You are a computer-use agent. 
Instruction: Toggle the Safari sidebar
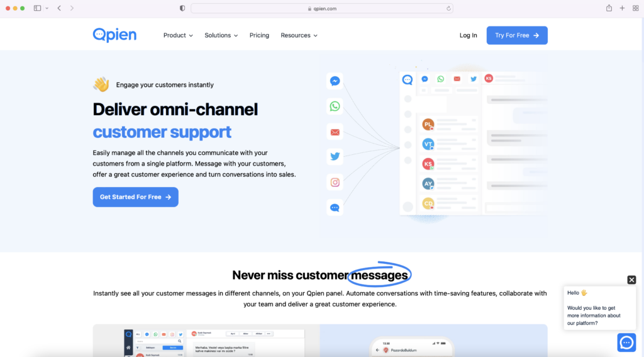37,8
